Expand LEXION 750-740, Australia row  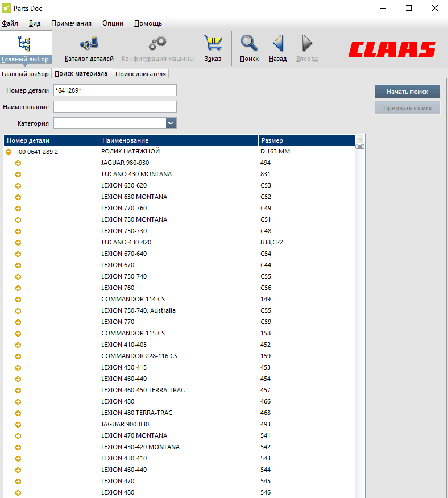tap(18, 311)
